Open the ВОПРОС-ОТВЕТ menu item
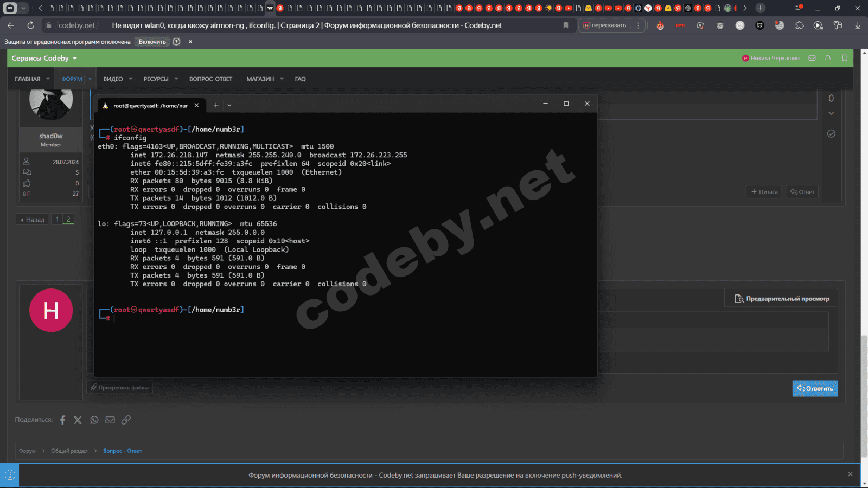The height and width of the screenshot is (488, 868). [210, 79]
